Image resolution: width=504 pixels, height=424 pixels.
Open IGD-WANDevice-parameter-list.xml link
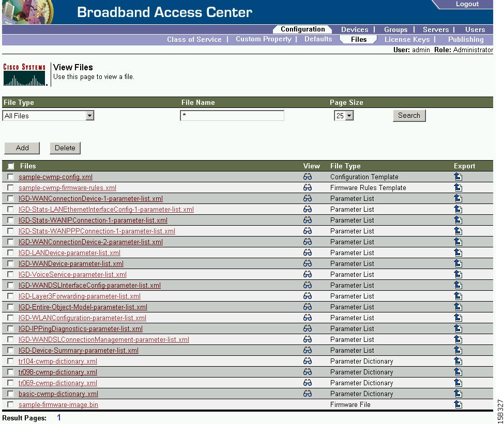click(71, 264)
